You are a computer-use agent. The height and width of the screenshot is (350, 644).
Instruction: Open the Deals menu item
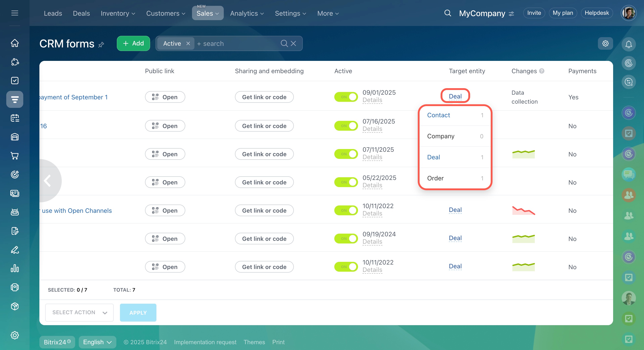[x=81, y=13]
